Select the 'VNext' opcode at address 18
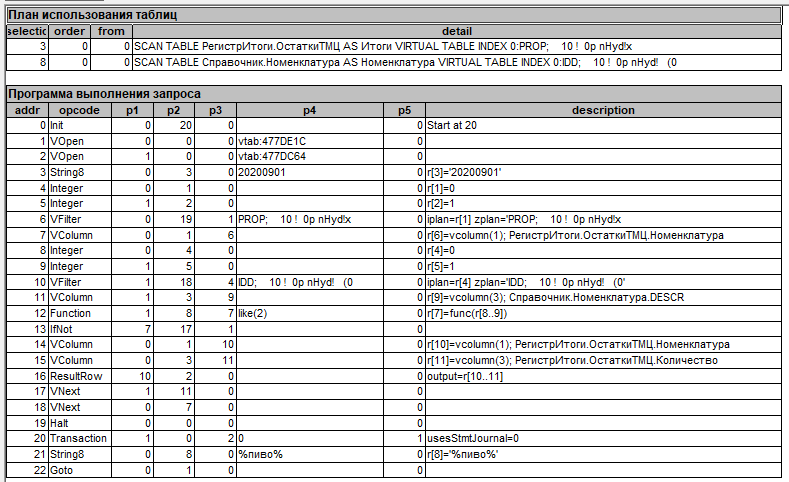The height and width of the screenshot is (482, 789). coord(80,407)
